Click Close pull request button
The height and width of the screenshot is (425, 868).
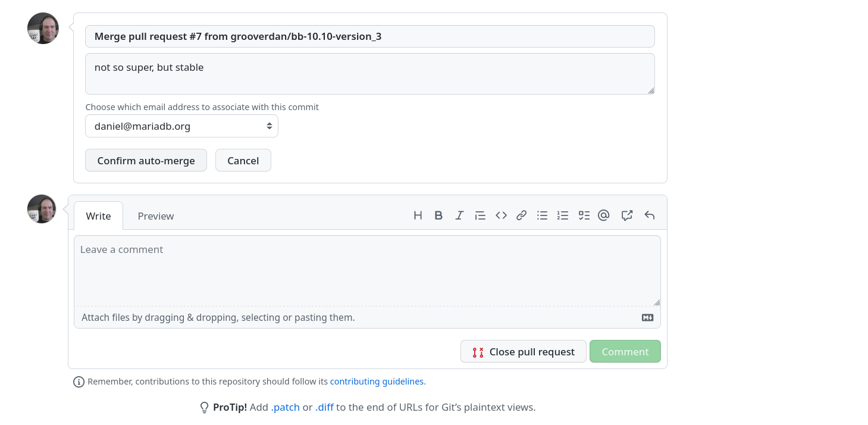pyautogui.click(x=523, y=352)
